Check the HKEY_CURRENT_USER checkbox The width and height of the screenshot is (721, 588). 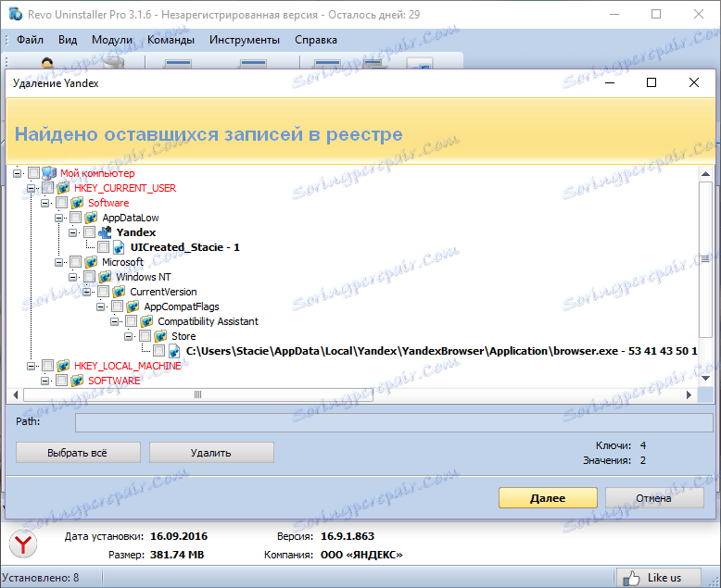tap(48, 188)
